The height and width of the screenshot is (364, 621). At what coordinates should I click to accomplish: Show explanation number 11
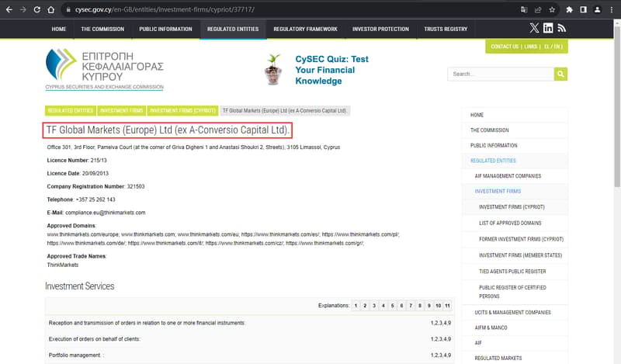point(447,306)
